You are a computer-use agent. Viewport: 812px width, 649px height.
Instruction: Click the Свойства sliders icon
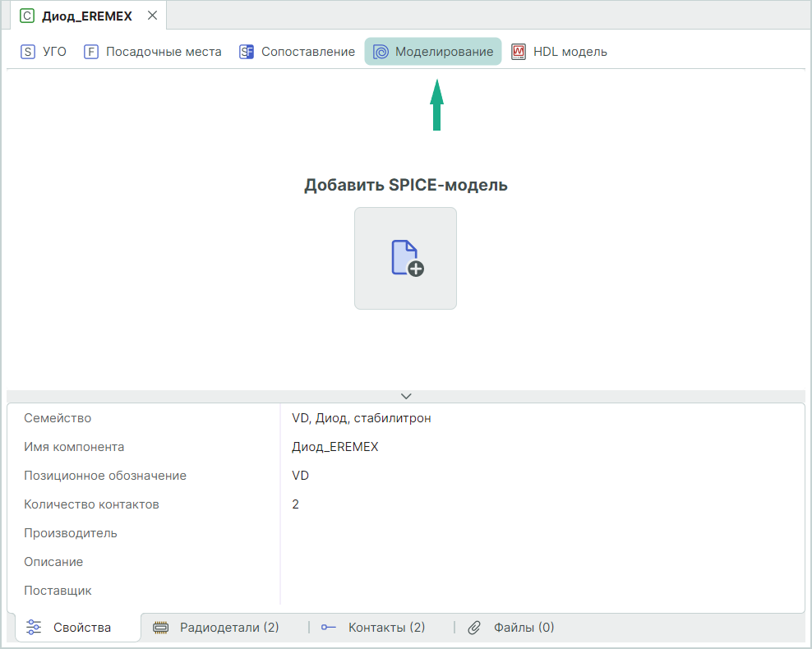(x=34, y=628)
